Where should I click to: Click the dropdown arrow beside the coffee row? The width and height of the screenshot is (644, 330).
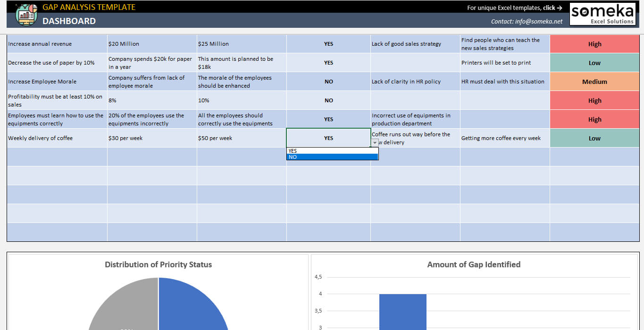click(x=375, y=142)
